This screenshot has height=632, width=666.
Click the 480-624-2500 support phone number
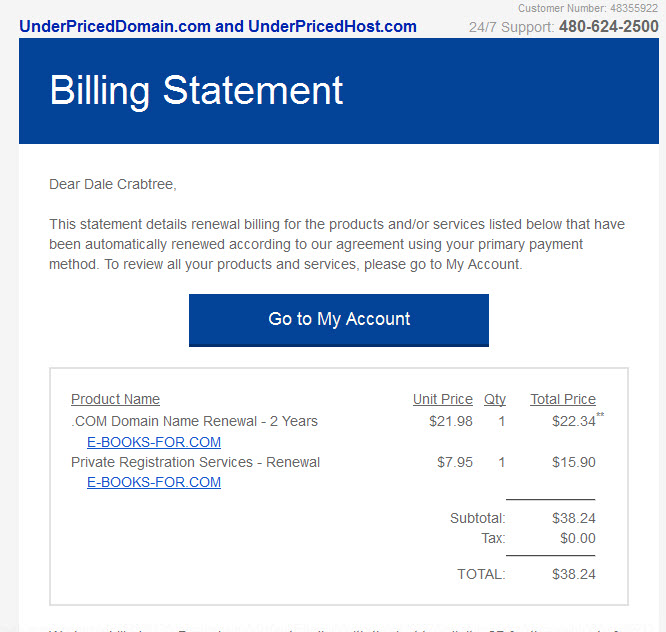coord(609,26)
